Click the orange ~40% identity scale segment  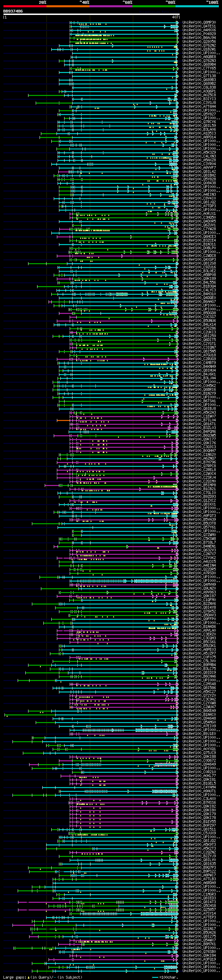(x=68, y=6)
